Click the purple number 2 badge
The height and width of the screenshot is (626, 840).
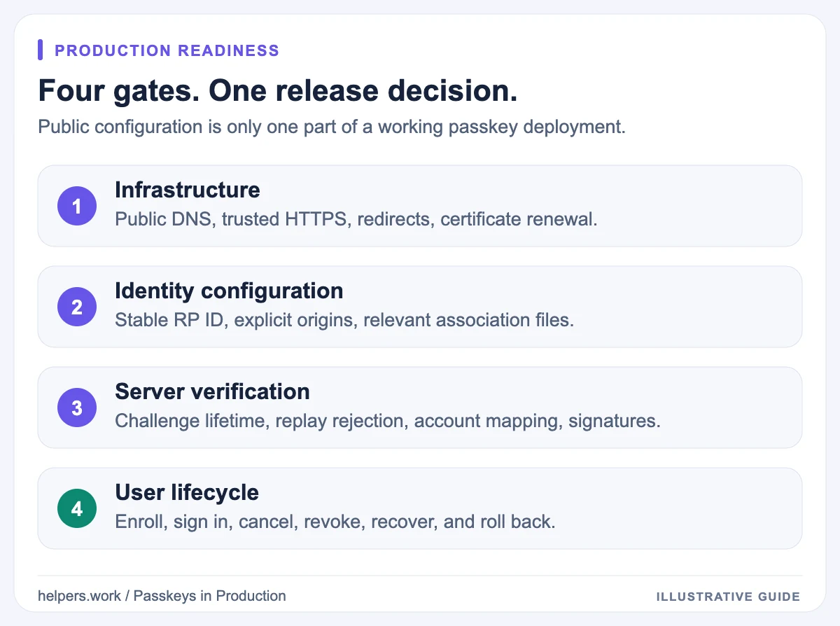tap(77, 307)
